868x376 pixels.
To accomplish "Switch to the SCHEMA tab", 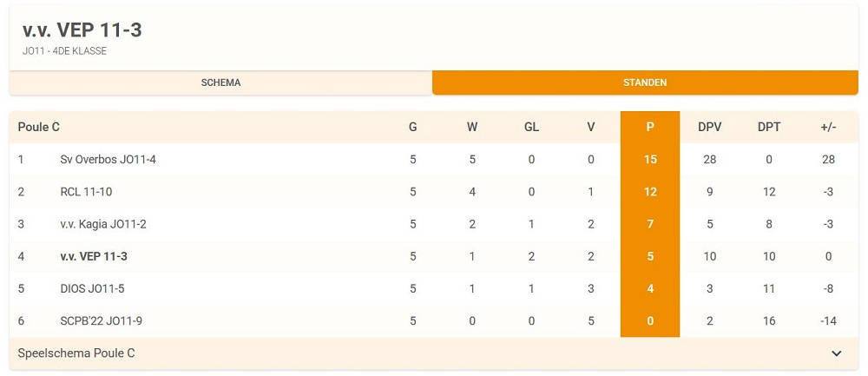I will pyautogui.click(x=220, y=82).
